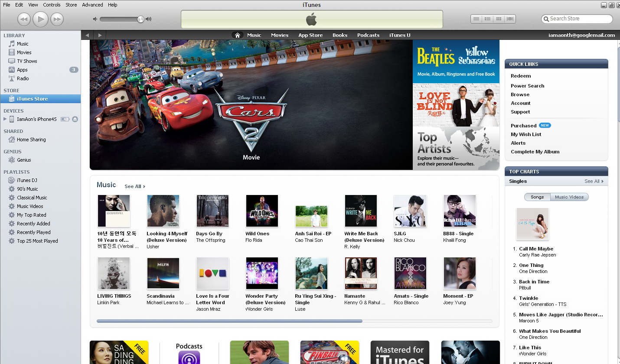This screenshot has width=620, height=364.
Task: Select the Music Videos chart toggle
Action: pos(569,197)
